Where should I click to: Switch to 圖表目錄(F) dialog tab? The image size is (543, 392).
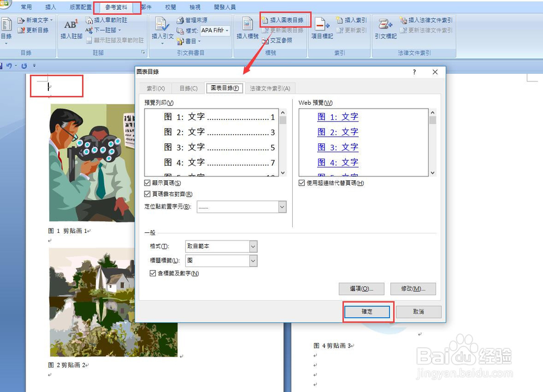(225, 88)
